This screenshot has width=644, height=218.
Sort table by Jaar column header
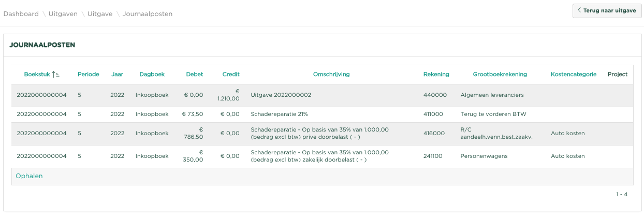click(117, 75)
